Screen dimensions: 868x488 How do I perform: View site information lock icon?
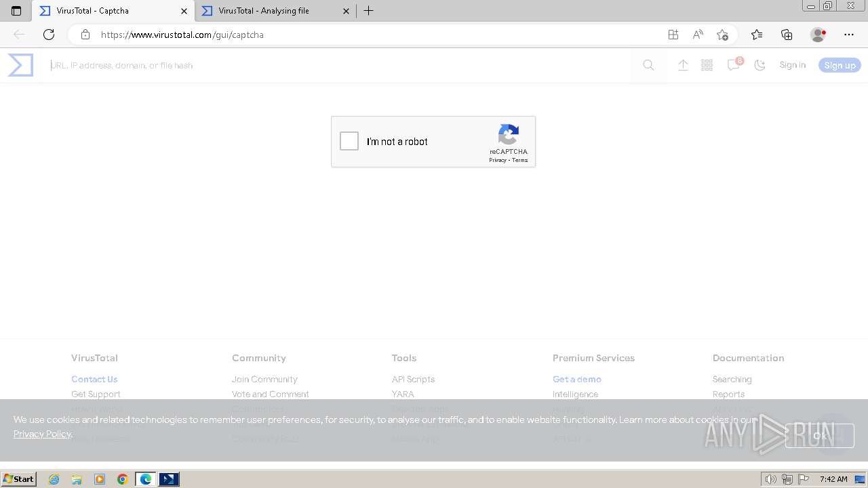[x=85, y=35]
